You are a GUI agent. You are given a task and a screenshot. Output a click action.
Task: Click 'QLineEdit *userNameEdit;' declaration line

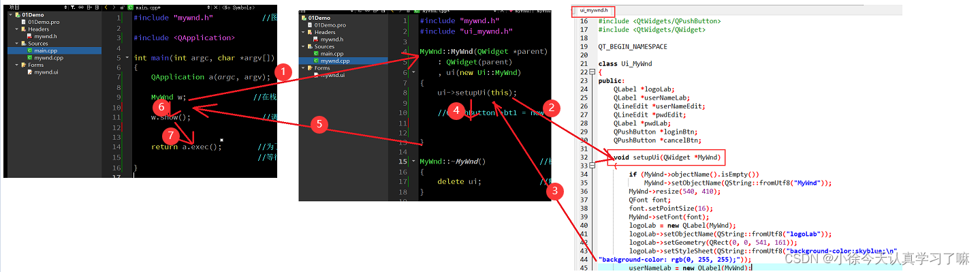click(659, 106)
